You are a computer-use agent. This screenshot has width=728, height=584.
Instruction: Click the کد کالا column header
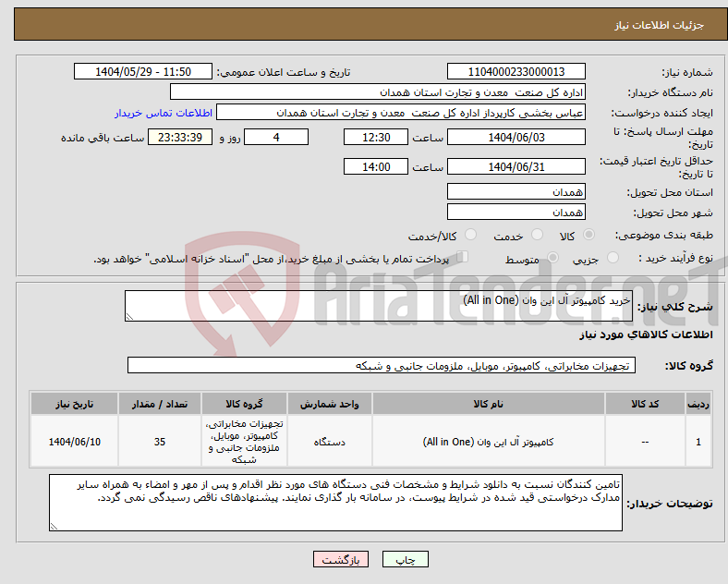(645, 404)
